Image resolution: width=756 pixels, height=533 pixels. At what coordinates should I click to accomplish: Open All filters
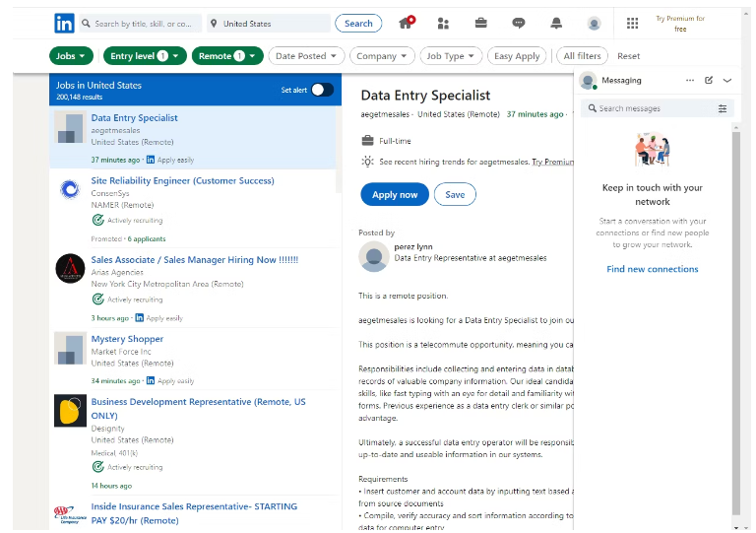pos(582,56)
